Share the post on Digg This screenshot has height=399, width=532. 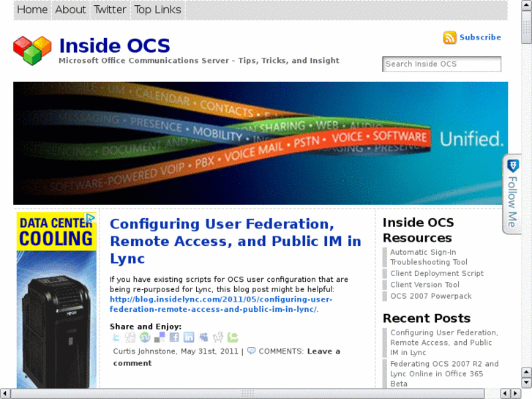click(130, 338)
